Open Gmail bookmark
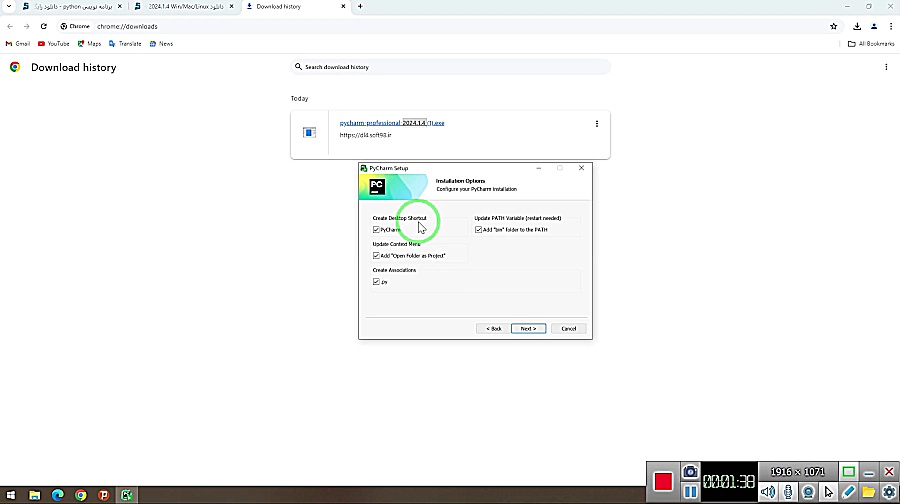Screen dimensions: 900x504 (18, 44)
